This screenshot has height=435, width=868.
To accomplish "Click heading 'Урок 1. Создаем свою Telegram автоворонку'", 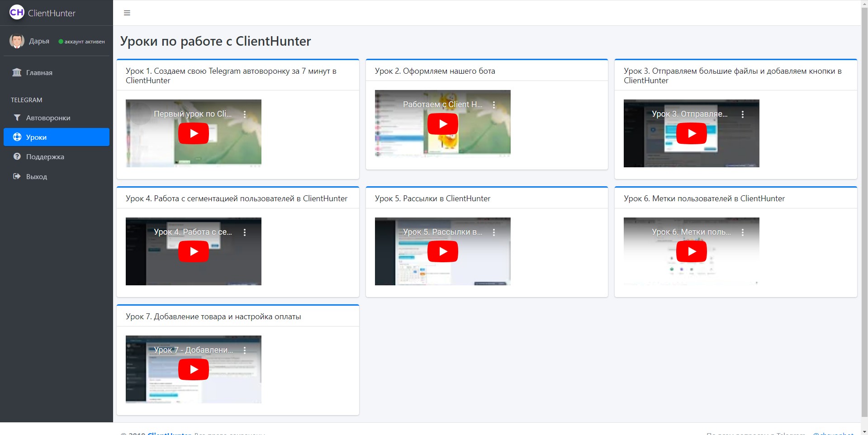I will coord(231,76).
